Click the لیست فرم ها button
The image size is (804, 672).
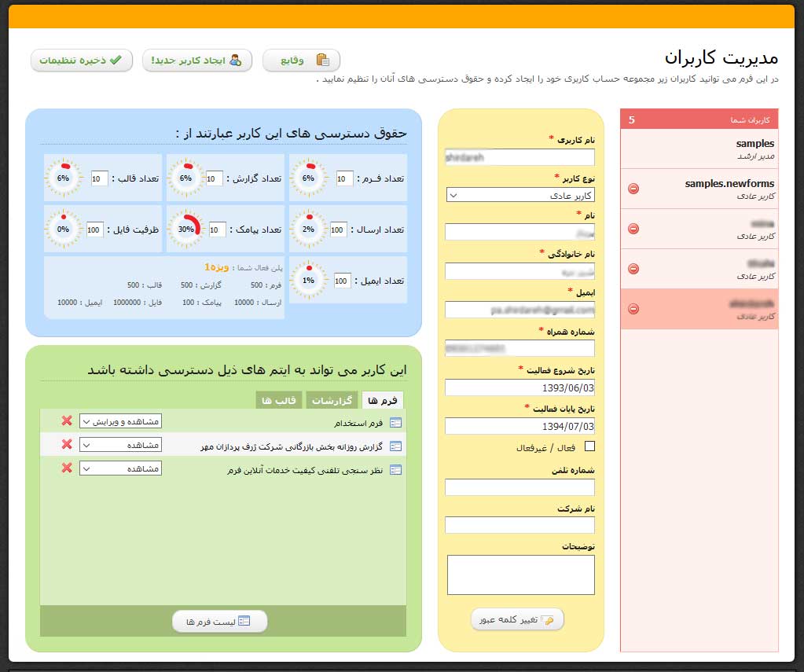(219, 621)
